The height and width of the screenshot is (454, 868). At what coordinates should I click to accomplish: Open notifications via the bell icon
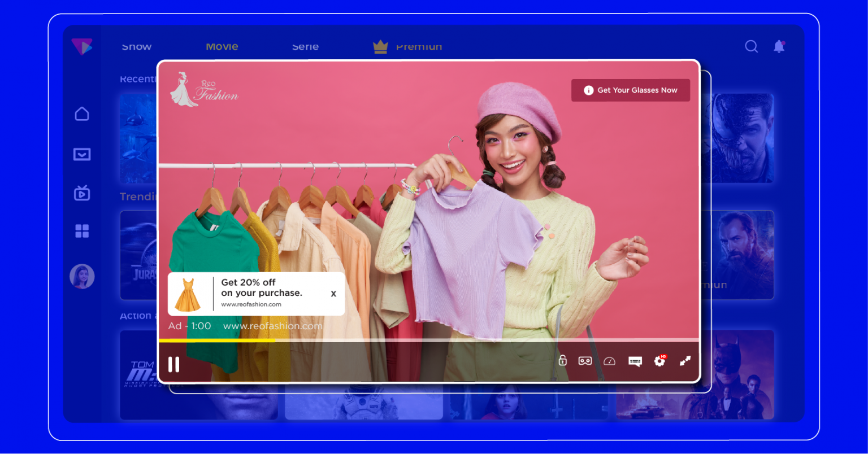[779, 46]
